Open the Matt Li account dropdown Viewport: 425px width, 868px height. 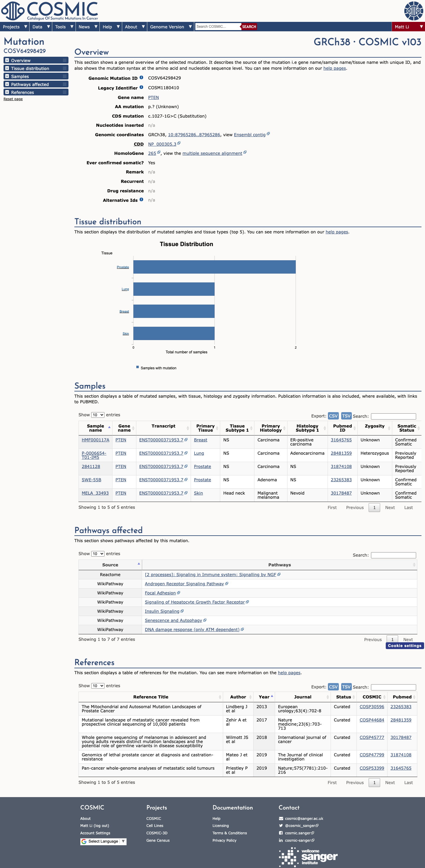coord(408,27)
